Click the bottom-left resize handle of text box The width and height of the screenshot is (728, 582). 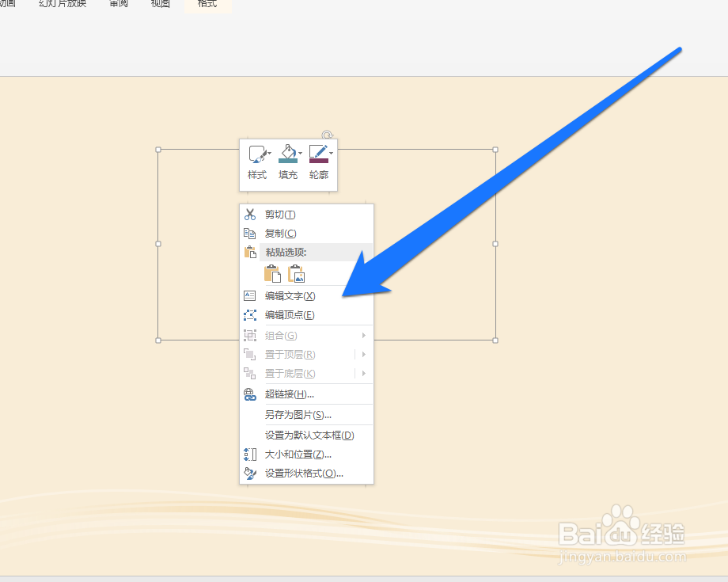tap(158, 340)
